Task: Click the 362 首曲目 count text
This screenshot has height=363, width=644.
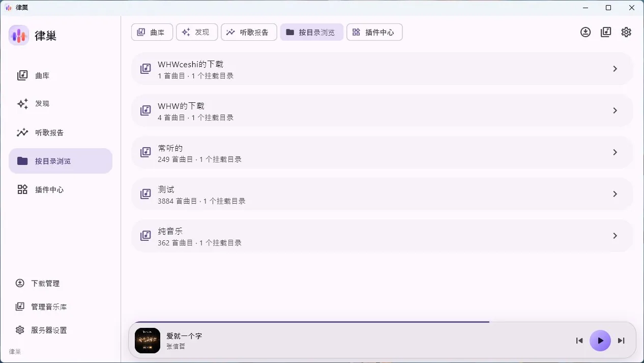Action: pyautogui.click(x=175, y=243)
